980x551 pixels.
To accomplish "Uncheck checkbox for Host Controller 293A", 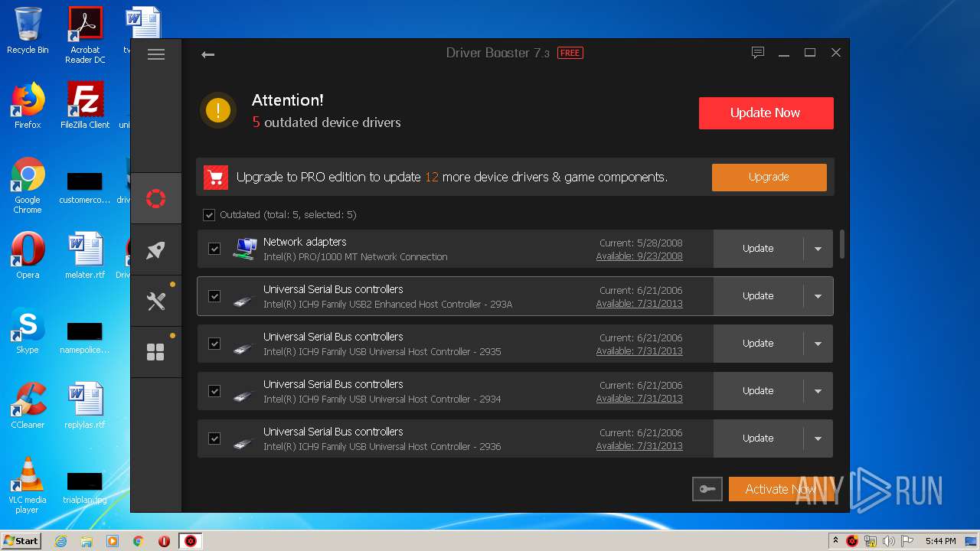I will tap(214, 296).
